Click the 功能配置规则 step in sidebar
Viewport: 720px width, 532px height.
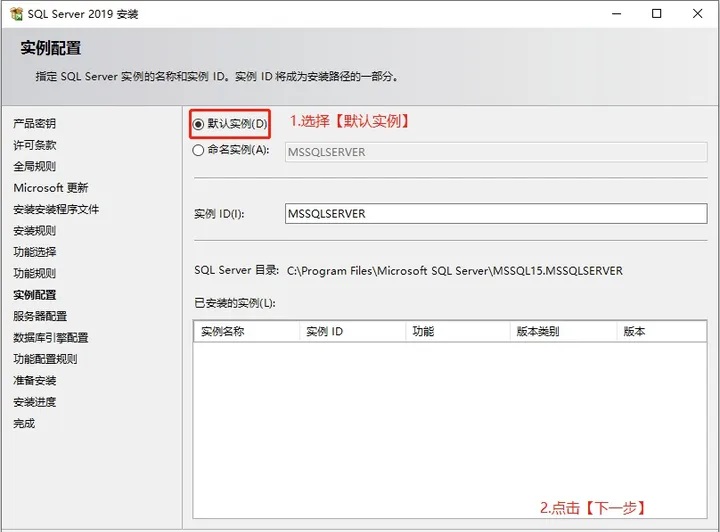[45, 359]
